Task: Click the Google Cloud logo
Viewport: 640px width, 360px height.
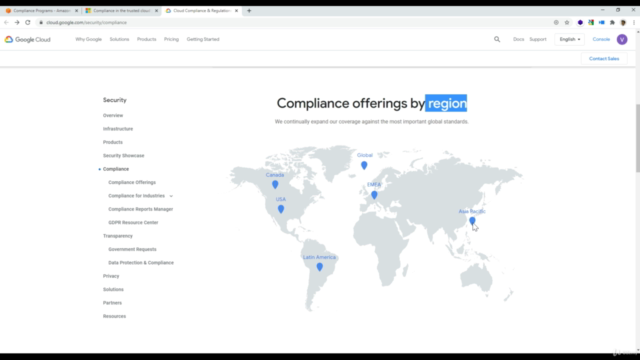Action: click(28, 40)
